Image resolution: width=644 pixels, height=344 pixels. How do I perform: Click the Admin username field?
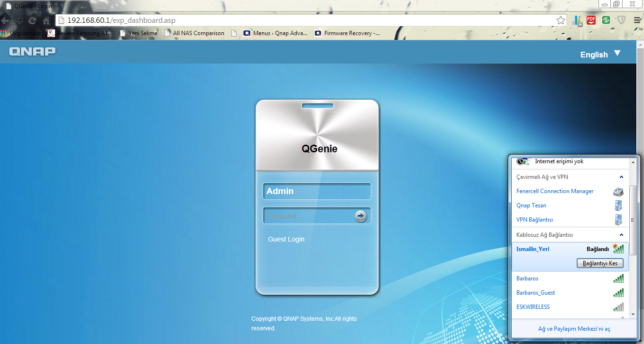pos(317,191)
